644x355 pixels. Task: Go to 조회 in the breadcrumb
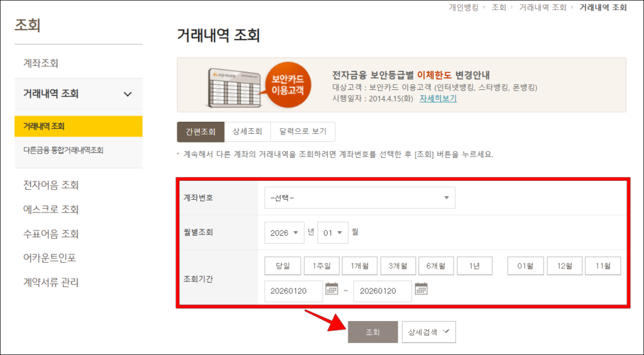click(499, 8)
